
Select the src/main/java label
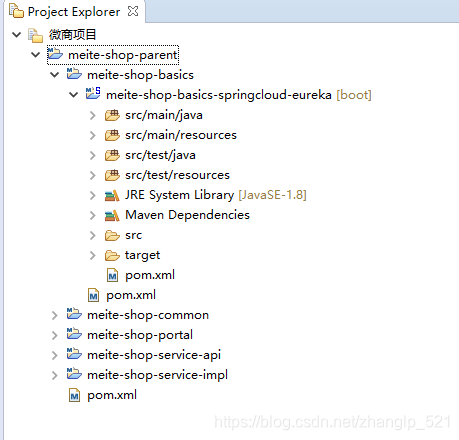coord(164,115)
